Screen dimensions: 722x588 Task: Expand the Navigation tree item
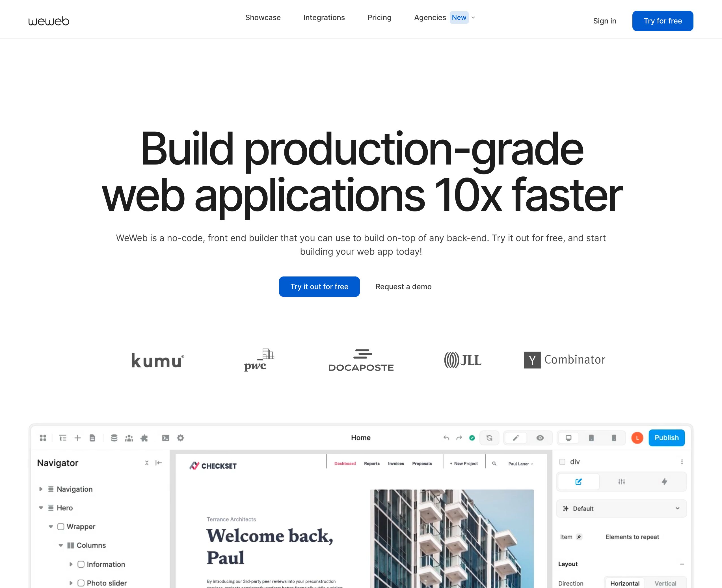tap(41, 489)
